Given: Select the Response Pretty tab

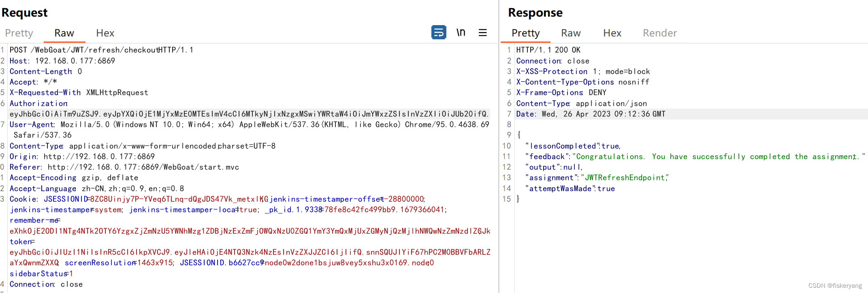Looking at the screenshot, I should point(526,33).
